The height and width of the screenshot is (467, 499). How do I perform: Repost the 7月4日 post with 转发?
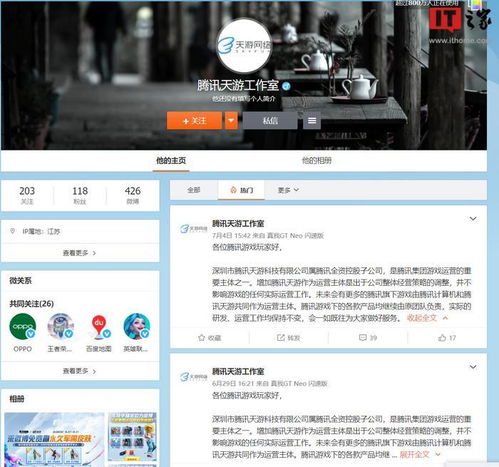288,338
